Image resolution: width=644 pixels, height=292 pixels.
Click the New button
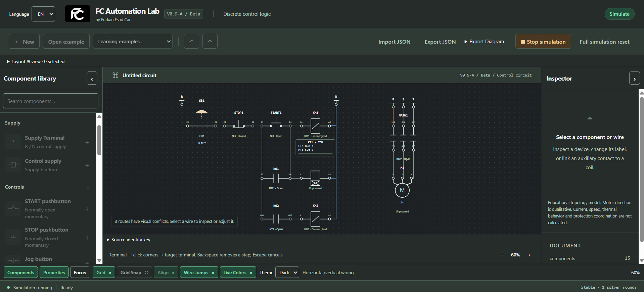pyautogui.click(x=24, y=41)
